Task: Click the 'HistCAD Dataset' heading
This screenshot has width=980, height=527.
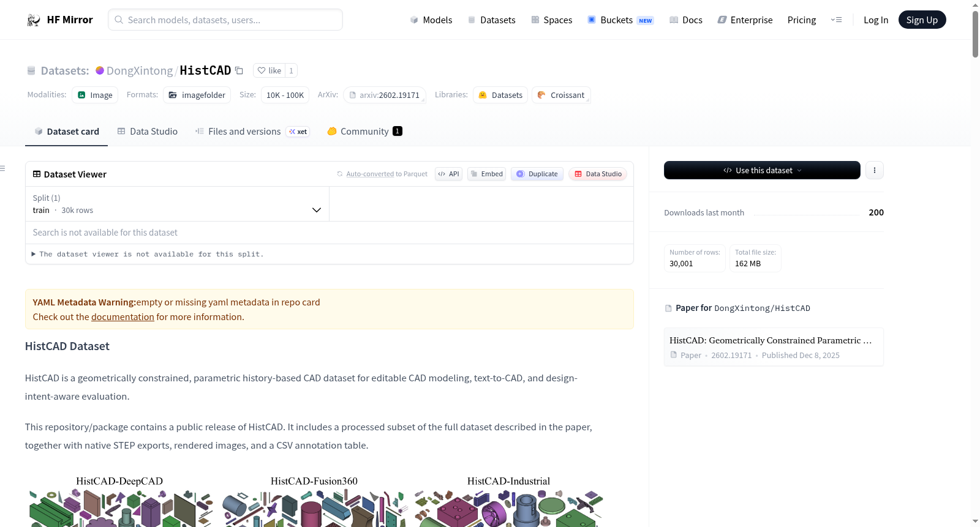Action: pyautogui.click(x=67, y=346)
